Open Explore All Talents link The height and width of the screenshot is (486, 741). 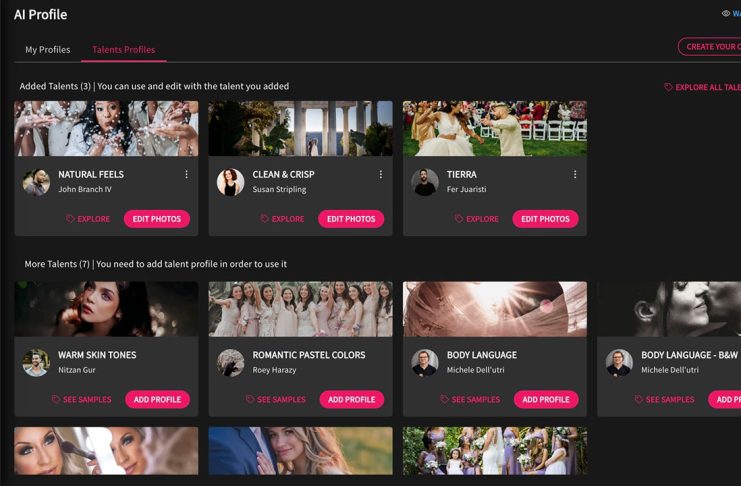pyautogui.click(x=703, y=87)
